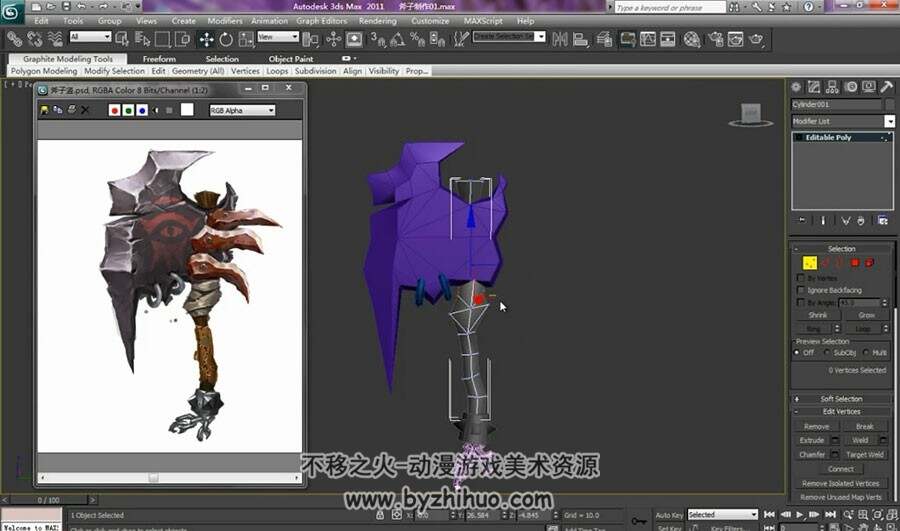Screen dimensions: 900x531
Task: Open Edit Named Selection Sets
Action: pyautogui.click(x=460, y=39)
